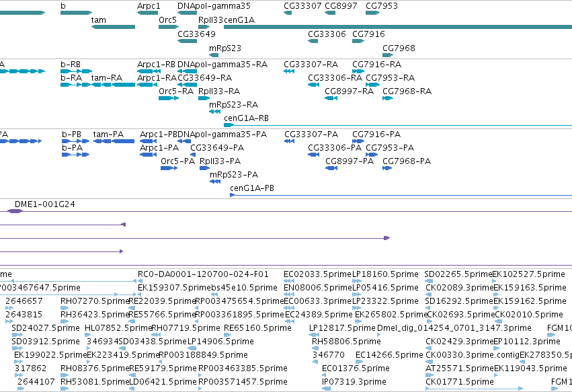Select the CG8997-RA transcript label
Image resolution: width=572 pixels, height=392 pixels.
pos(349,91)
